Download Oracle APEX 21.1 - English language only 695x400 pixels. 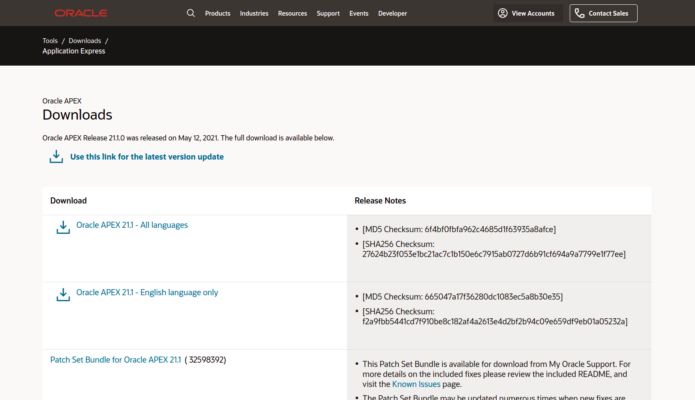pyautogui.click(x=147, y=292)
